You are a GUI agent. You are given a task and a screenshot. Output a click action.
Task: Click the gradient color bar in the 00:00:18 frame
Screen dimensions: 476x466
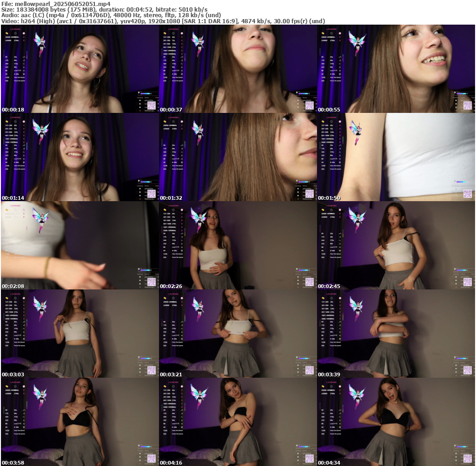pyautogui.click(x=145, y=93)
